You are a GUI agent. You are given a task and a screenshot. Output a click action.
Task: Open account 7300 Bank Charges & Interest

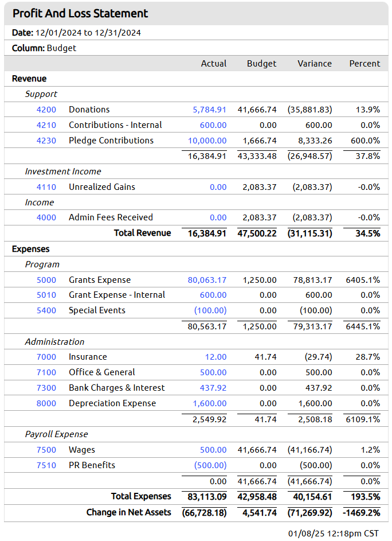point(46,388)
